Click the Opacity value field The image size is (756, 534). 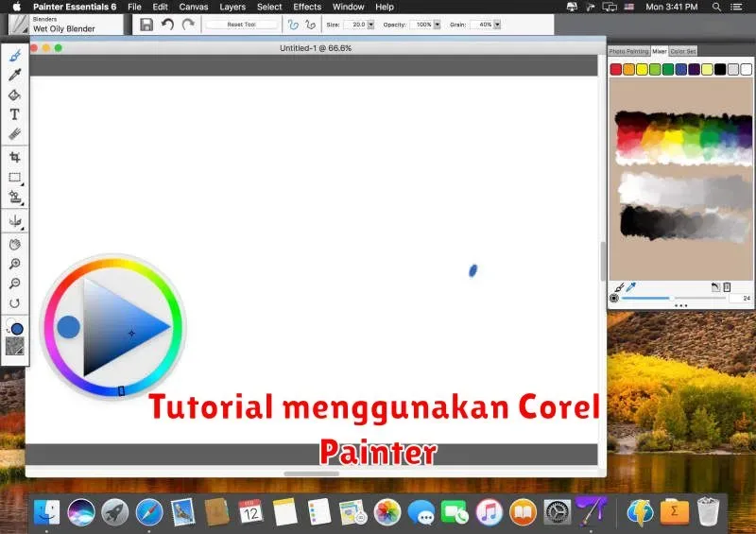[x=421, y=25]
